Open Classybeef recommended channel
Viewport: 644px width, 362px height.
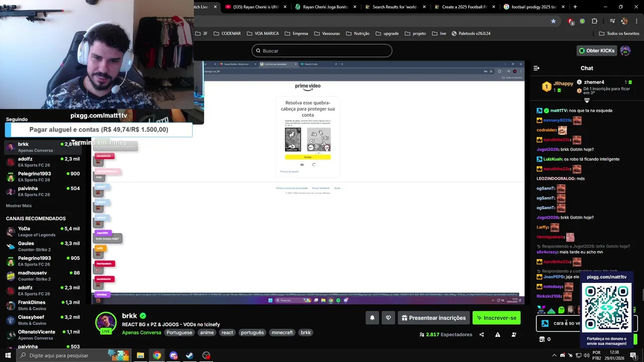click(x=43, y=320)
